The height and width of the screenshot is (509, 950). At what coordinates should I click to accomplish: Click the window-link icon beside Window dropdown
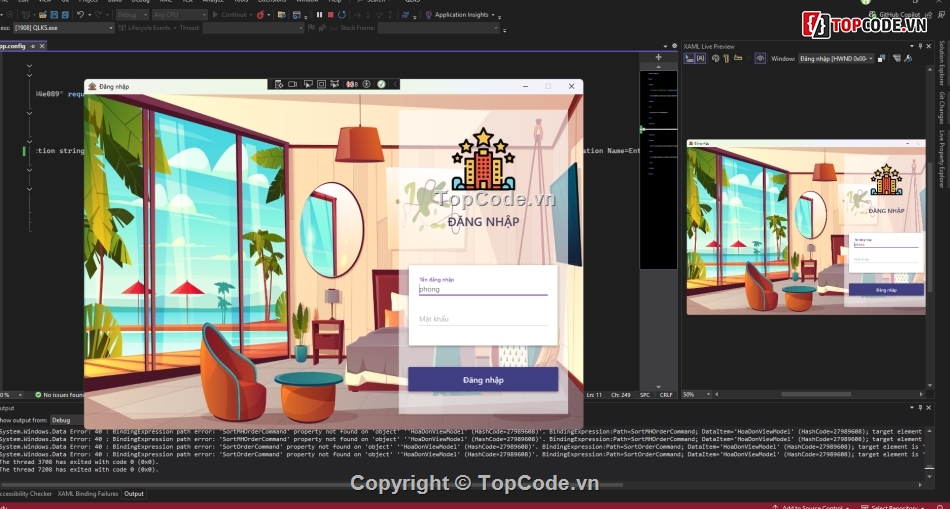click(882, 58)
